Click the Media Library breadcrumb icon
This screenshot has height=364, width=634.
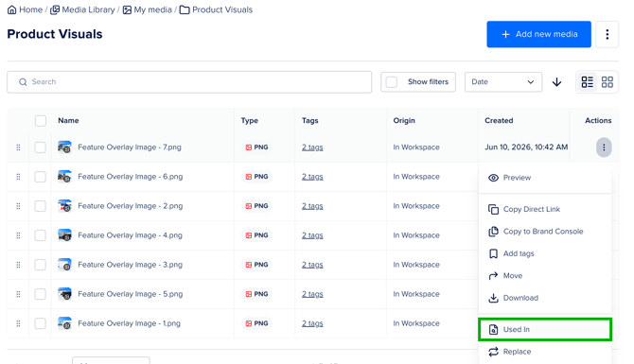coord(55,9)
